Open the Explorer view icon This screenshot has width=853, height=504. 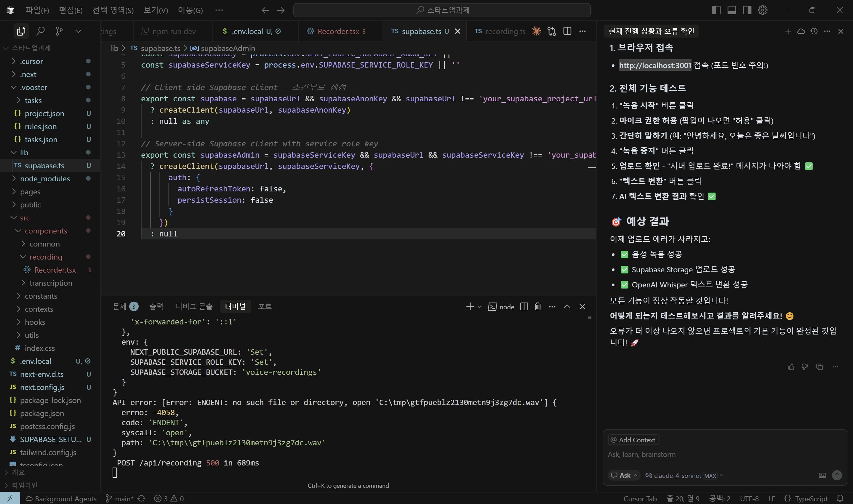[x=21, y=31]
